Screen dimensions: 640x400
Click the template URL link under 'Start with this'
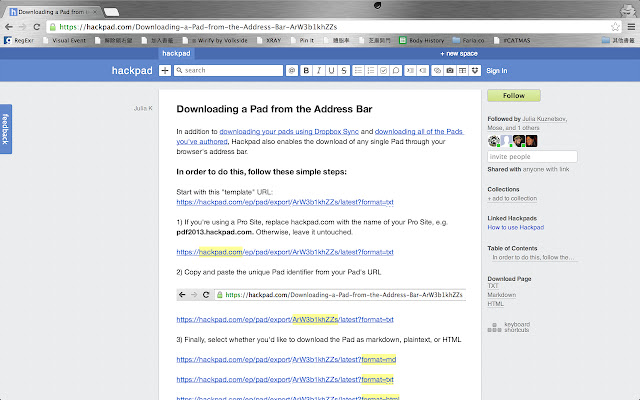pyautogui.click(x=285, y=202)
